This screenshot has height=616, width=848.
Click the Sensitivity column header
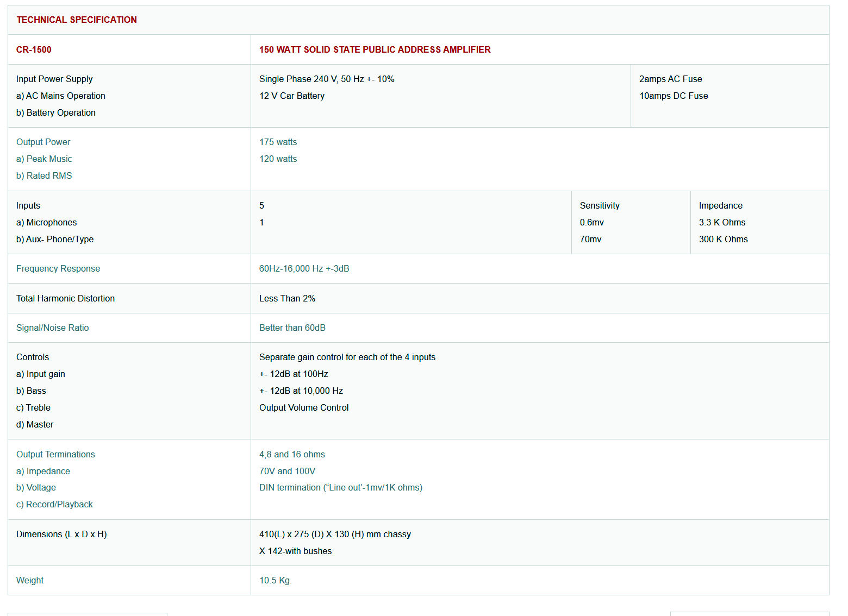coord(599,205)
